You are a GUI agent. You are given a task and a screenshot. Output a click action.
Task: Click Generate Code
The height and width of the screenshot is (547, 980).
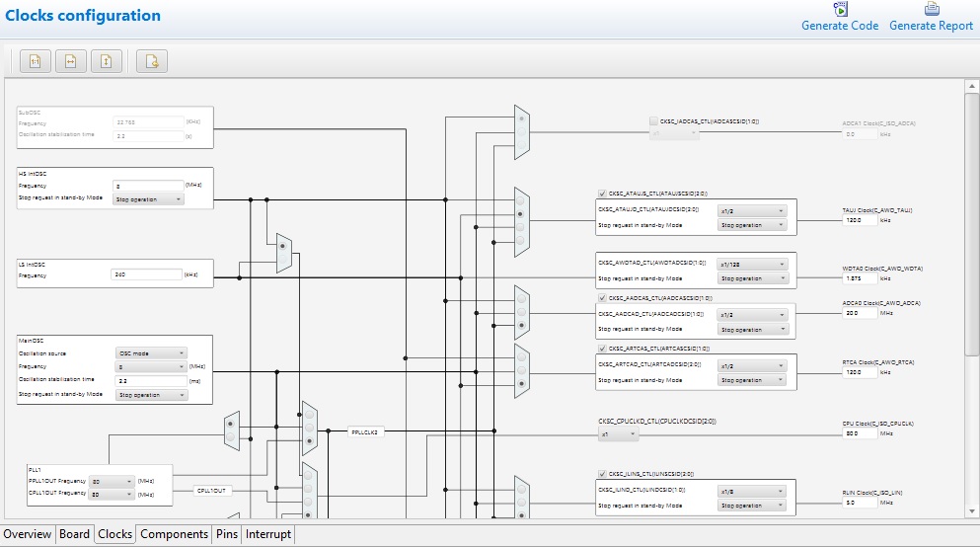pos(840,18)
